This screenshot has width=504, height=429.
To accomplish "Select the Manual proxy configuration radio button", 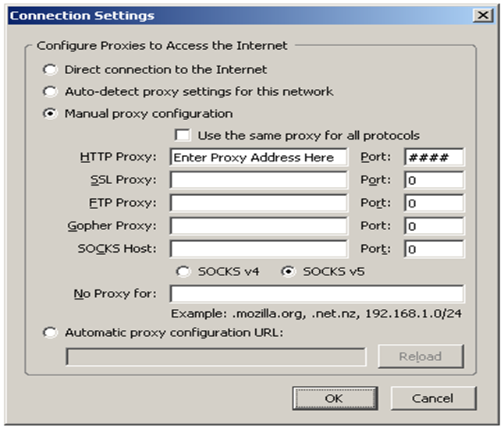I will [x=50, y=113].
